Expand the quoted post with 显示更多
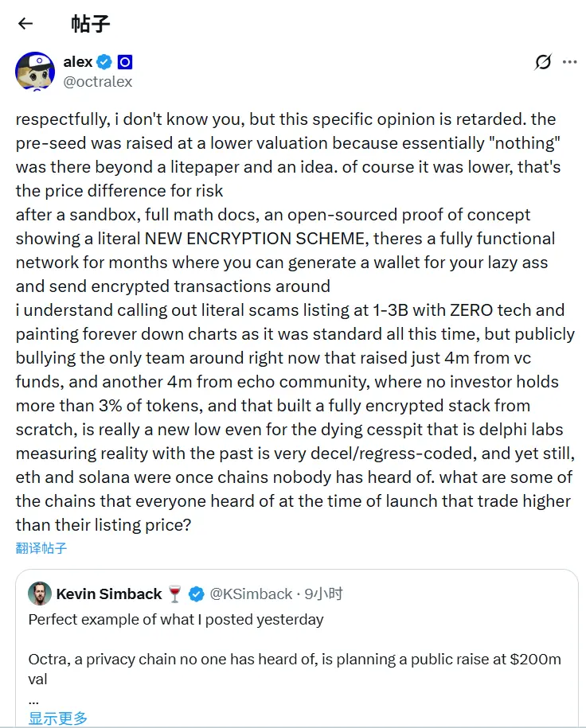This screenshot has height=728, width=586. pos(58,718)
